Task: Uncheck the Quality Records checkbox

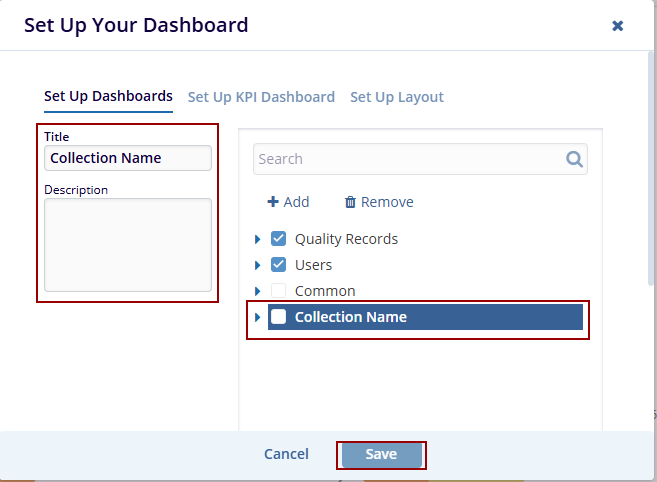Action: click(x=279, y=239)
